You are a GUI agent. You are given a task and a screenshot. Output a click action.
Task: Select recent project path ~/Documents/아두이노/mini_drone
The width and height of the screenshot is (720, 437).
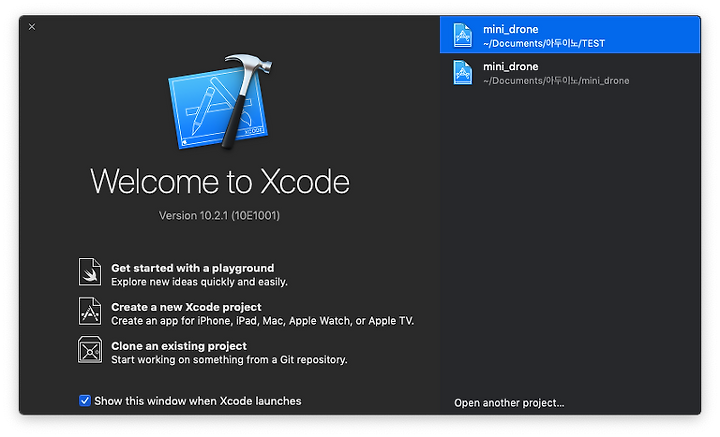point(556,81)
